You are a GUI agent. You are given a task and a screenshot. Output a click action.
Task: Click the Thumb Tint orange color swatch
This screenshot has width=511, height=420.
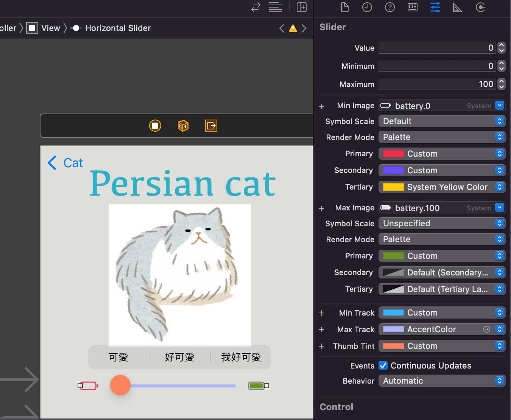pos(393,346)
